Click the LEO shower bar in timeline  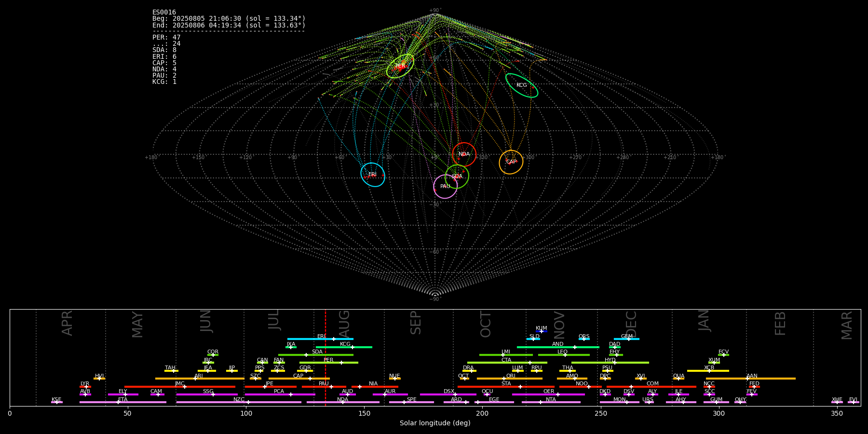[564, 355]
